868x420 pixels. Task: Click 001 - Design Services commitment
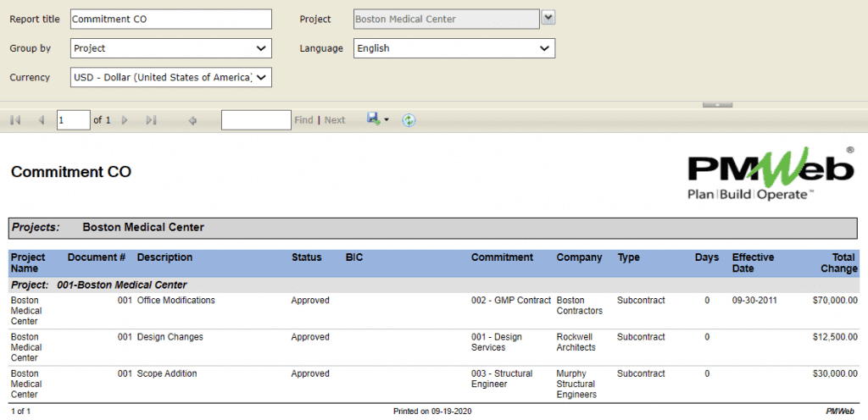coord(497,342)
